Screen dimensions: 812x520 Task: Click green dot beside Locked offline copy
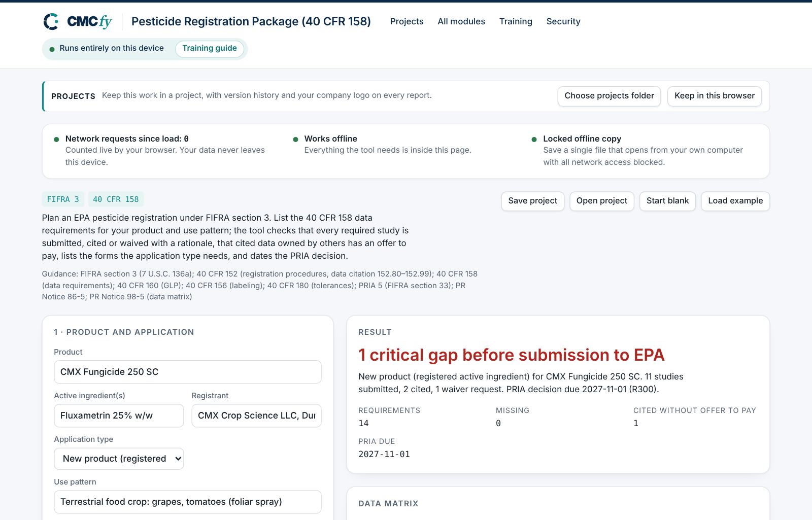click(534, 140)
